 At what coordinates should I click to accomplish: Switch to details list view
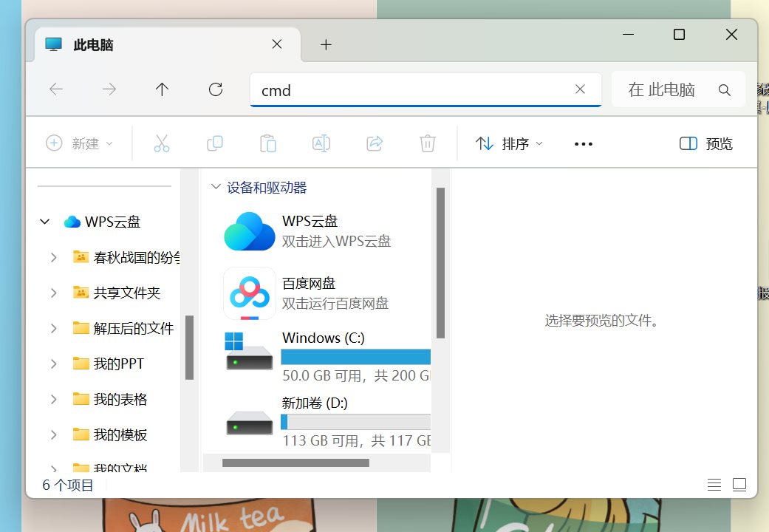[714, 485]
